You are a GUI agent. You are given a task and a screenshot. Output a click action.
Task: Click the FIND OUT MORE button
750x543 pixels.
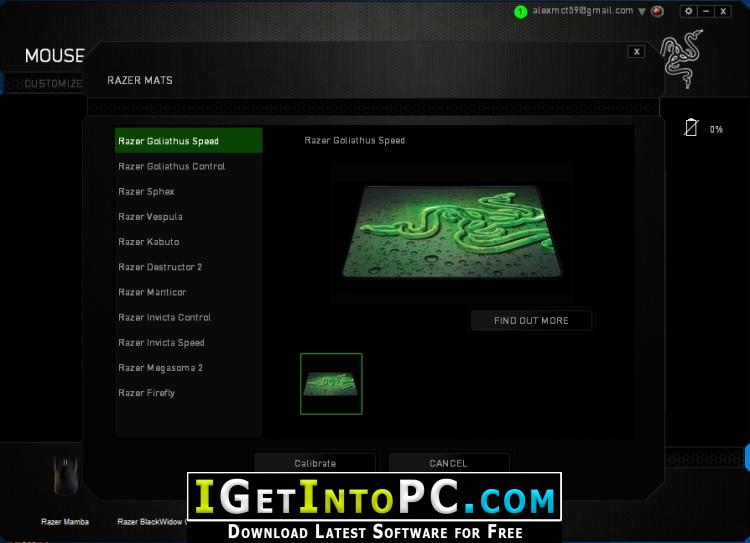pyautogui.click(x=531, y=321)
